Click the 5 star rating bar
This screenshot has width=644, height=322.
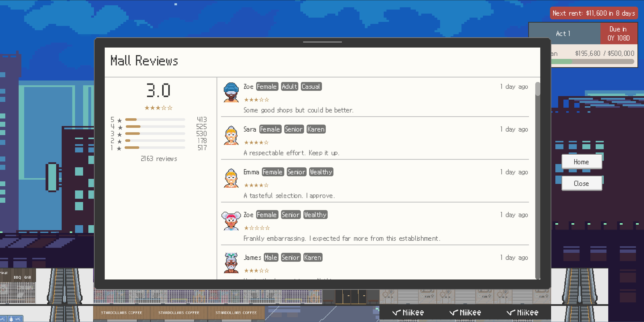[155, 119]
